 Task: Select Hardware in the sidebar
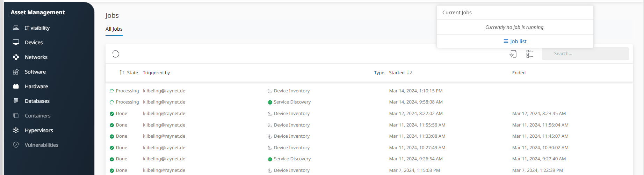point(36,86)
